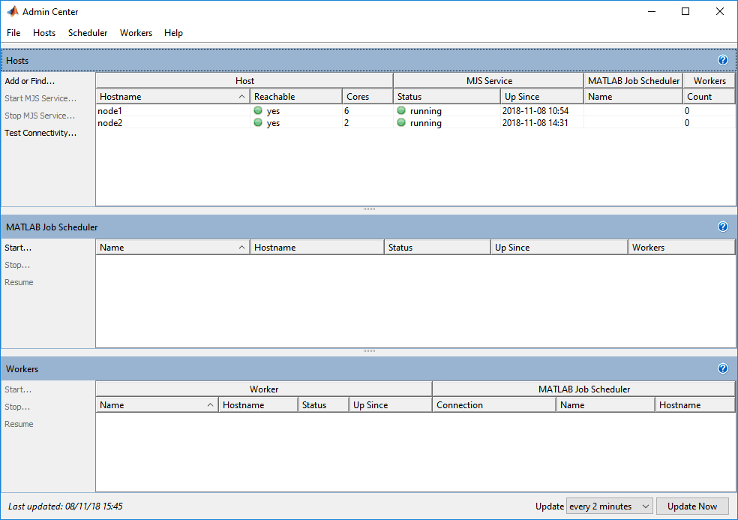Minimize the Admin Center window
The image size is (738, 520).
click(x=651, y=11)
